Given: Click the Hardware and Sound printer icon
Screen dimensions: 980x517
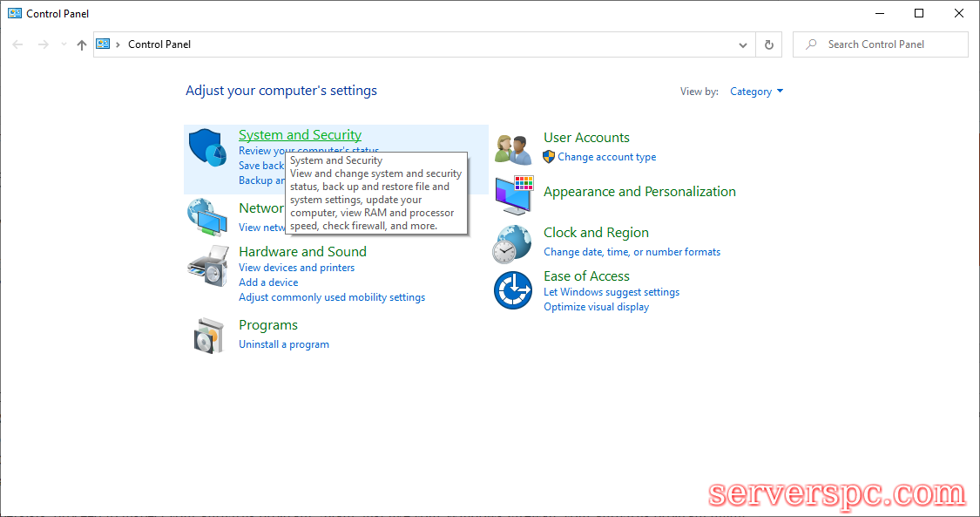Looking at the screenshot, I should [x=207, y=265].
